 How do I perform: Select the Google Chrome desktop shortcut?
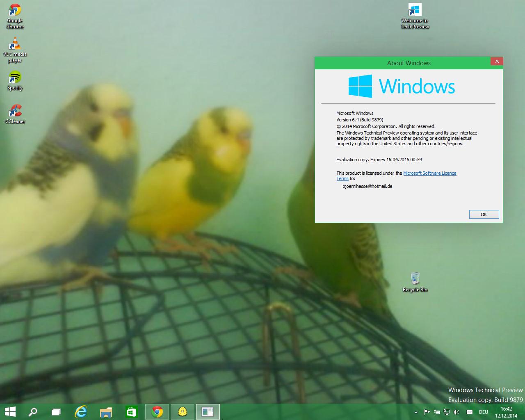(15, 16)
